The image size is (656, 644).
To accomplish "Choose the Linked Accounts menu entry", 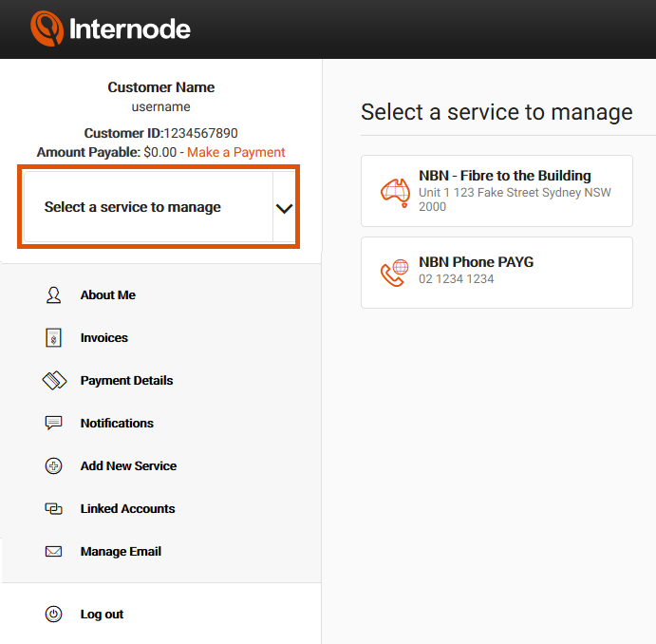I will point(127,509).
